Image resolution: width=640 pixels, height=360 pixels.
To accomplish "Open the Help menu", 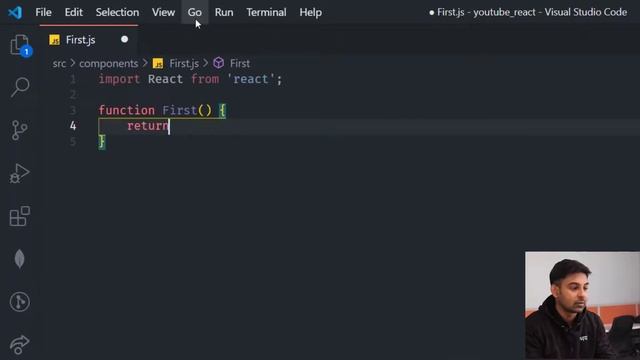I will pyautogui.click(x=311, y=12).
